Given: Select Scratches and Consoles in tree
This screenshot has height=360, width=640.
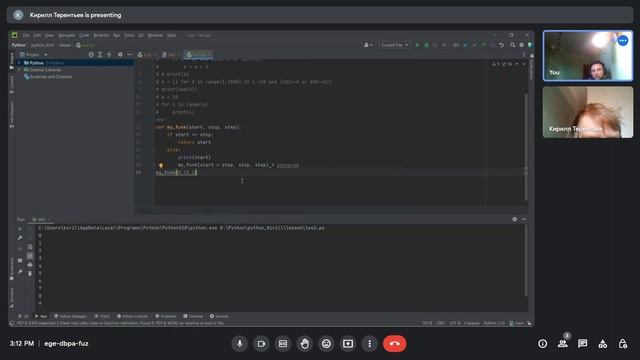Looking at the screenshot, I should pos(51,77).
